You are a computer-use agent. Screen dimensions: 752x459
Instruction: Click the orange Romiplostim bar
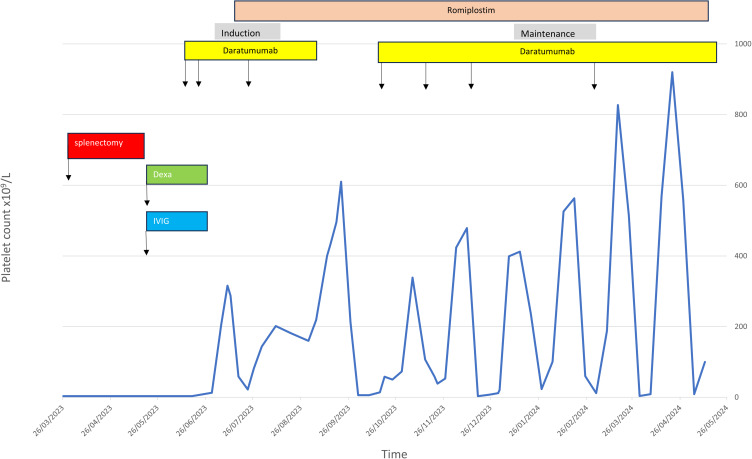pyautogui.click(x=471, y=11)
